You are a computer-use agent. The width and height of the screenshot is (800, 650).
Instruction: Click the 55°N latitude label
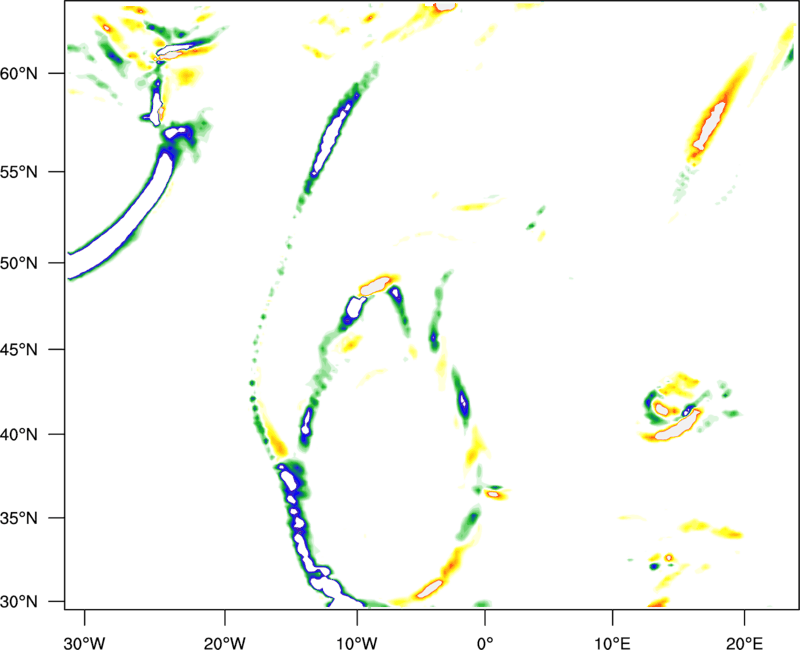click(x=19, y=172)
